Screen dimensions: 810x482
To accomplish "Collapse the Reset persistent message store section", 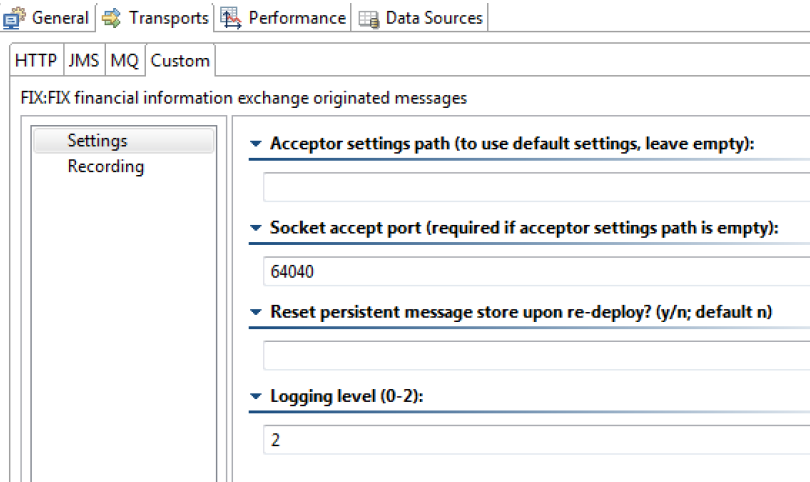I will click(x=256, y=312).
